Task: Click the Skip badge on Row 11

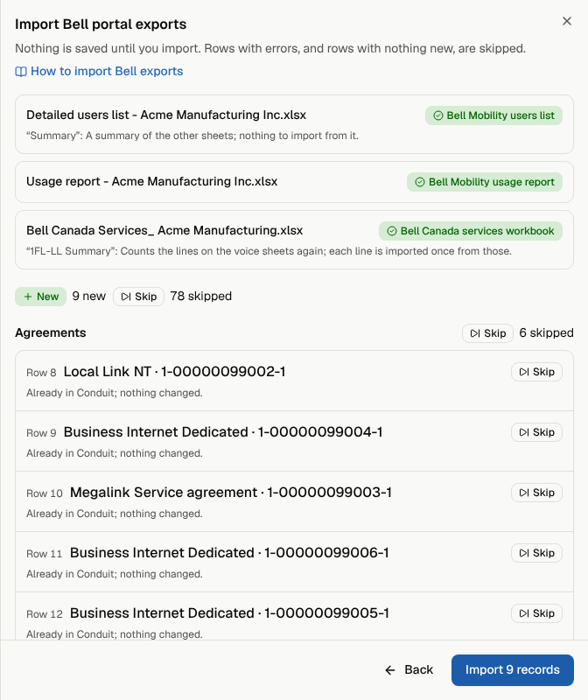Action: point(536,553)
